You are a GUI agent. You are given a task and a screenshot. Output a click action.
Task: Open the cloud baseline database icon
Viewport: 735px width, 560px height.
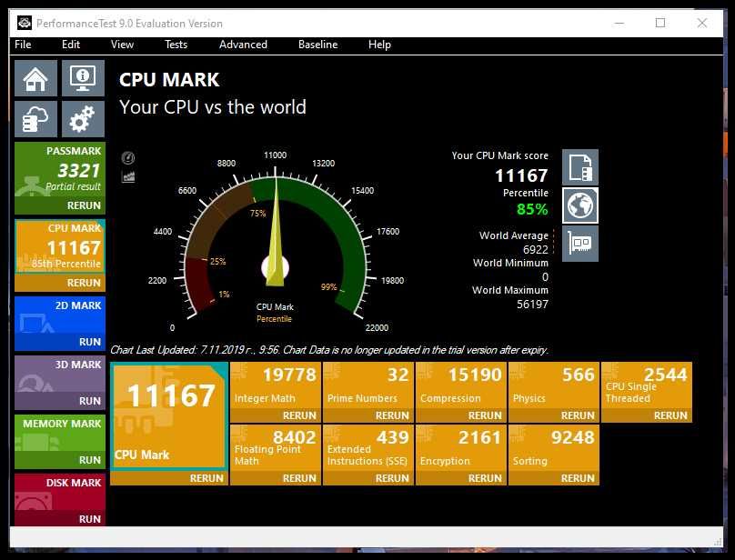click(36, 119)
